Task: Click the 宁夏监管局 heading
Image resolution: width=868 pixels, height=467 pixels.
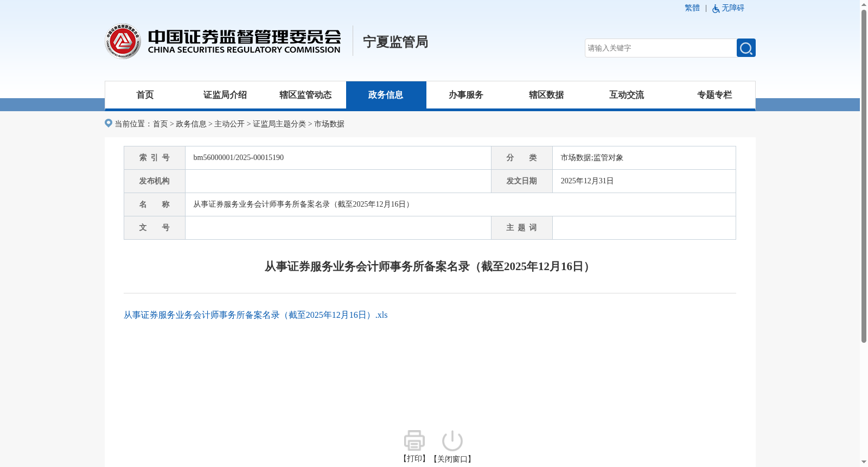Action: click(395, 42)
